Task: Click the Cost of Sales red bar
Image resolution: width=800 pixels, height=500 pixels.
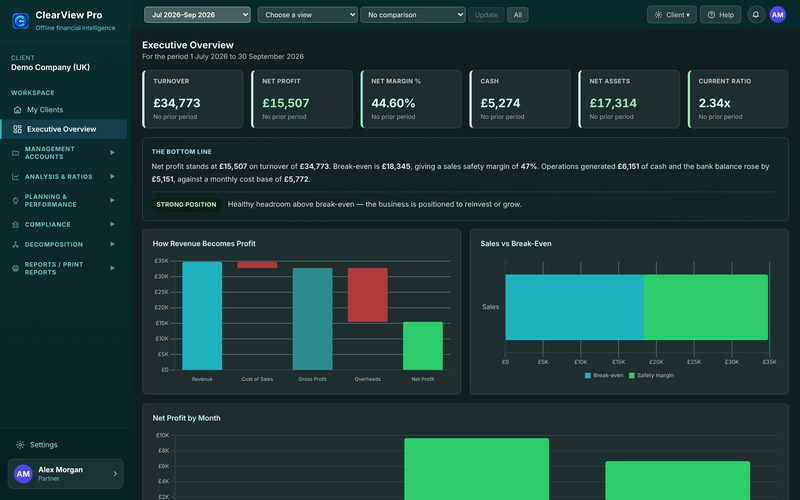Action: pyautogui.click(x=257, y=265)
